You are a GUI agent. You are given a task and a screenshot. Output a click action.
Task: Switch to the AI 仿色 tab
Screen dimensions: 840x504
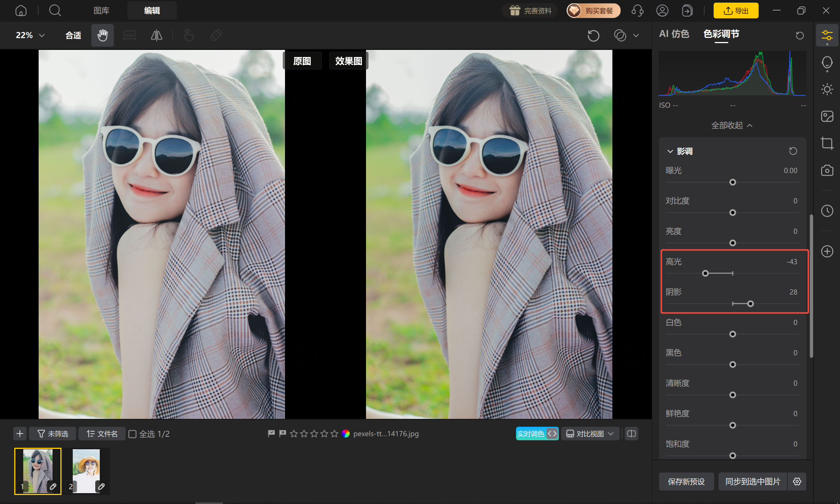point(674,34)
